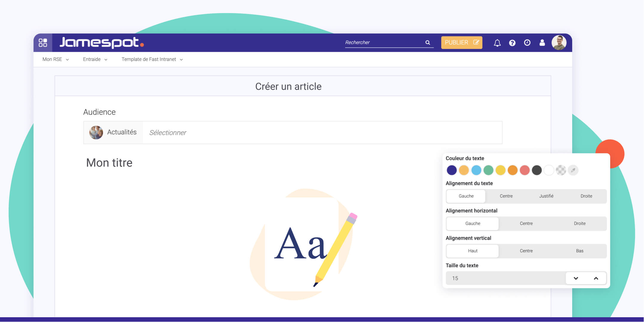Viewport: 644px width, 322px height.
Task: Open the Entraide dropdown menu
Action: click(94, 59)
